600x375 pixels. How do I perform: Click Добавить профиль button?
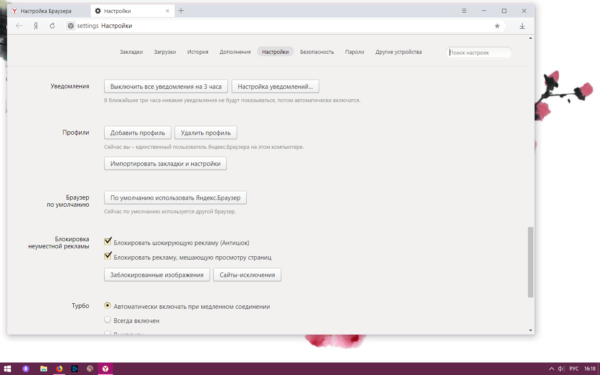pos(137,133)
